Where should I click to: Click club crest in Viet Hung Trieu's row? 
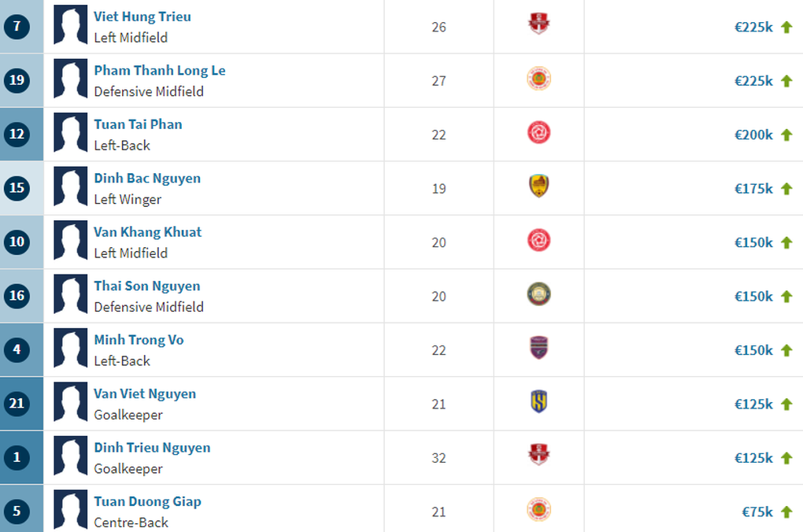coord(538,25)
